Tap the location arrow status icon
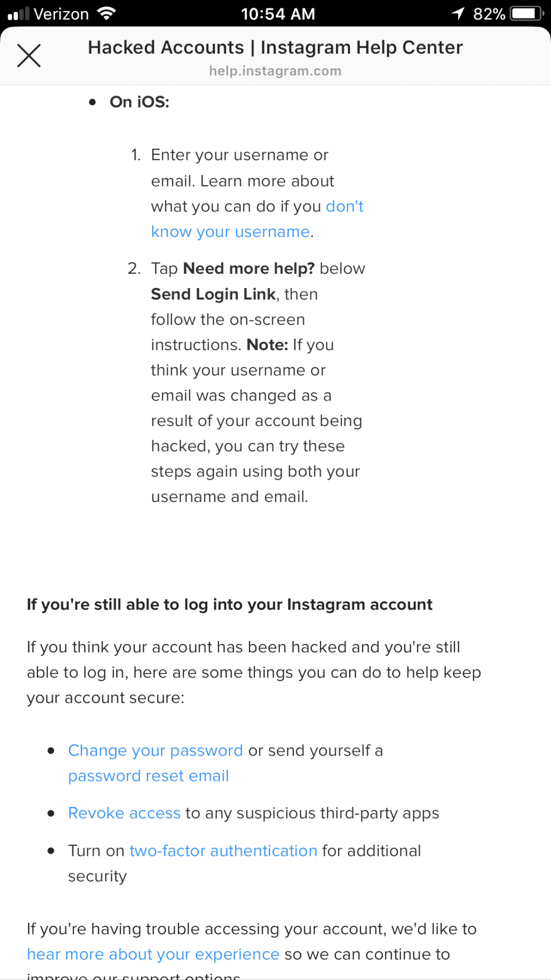The width and height of the screenshot is (551, 980). tap(458, 13)
